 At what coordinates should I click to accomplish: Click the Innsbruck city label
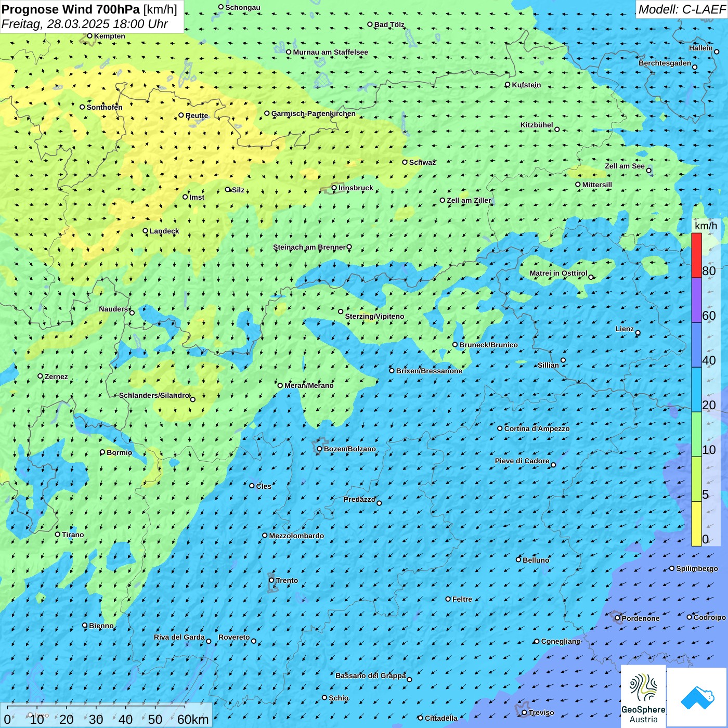(x=356, y=188)
